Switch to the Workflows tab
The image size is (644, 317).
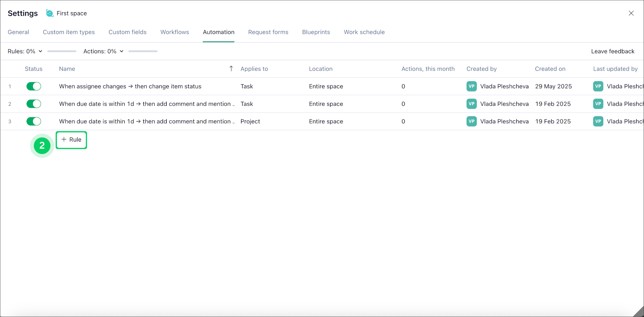[175, 32]
